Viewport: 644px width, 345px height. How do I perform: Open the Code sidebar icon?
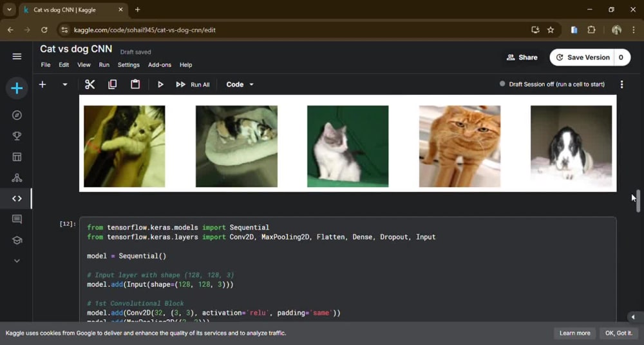(x=17, y=199)
